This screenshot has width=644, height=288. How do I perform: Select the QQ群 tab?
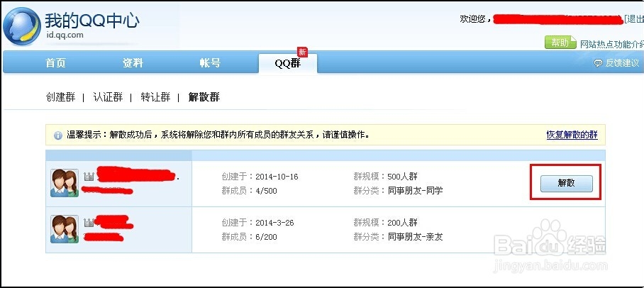click(x=288, y=63)
